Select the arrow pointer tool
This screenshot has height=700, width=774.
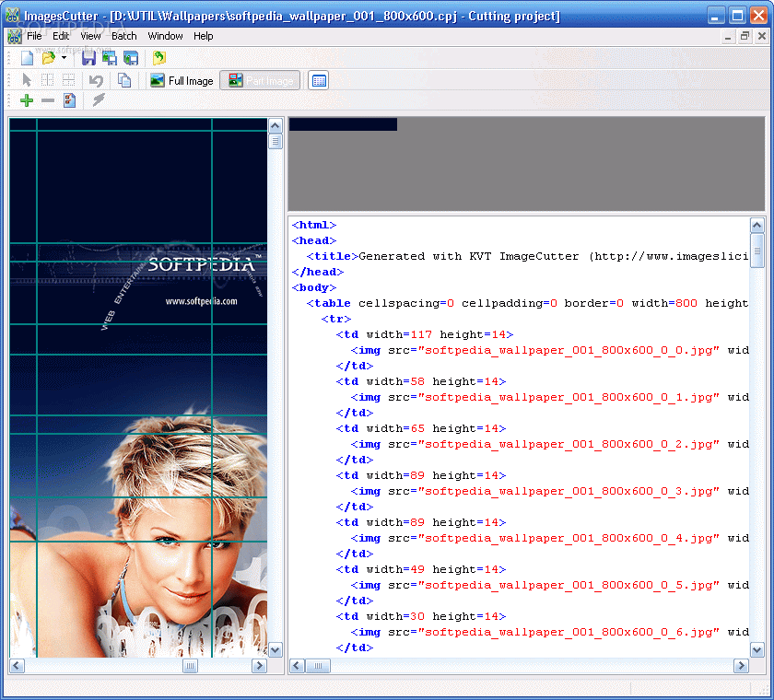[27, 80]
